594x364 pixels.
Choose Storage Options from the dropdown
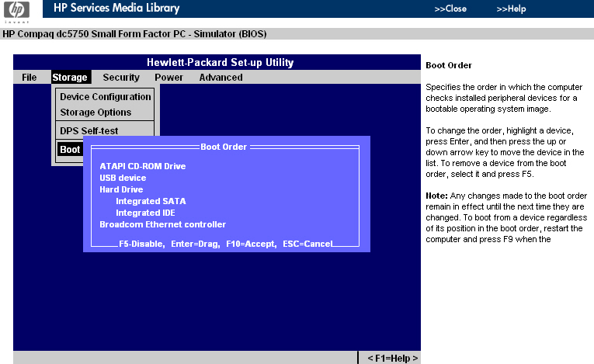(96, 113)
